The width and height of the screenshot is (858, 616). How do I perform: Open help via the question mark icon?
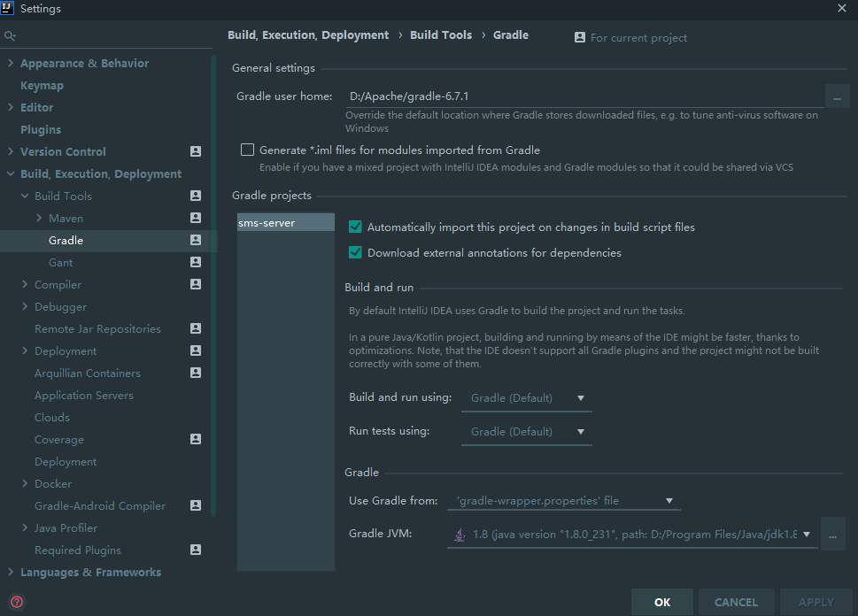(17, 602)
